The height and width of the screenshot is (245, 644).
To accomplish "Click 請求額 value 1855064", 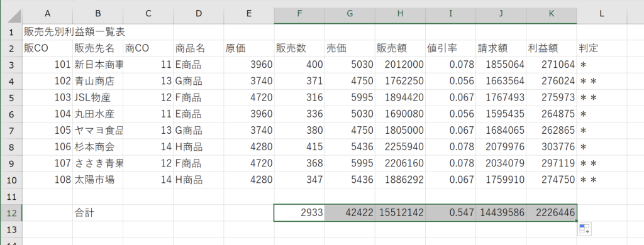I will [501, 65].
